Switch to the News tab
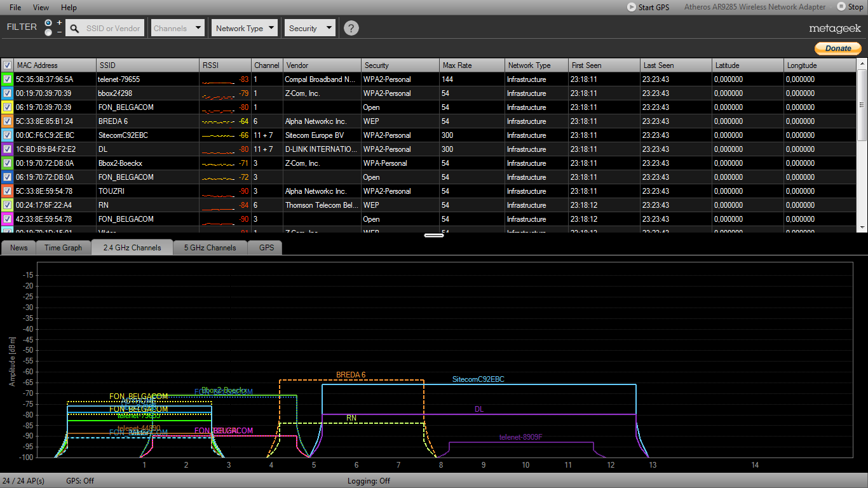868x488 pixels. (19, 248)
